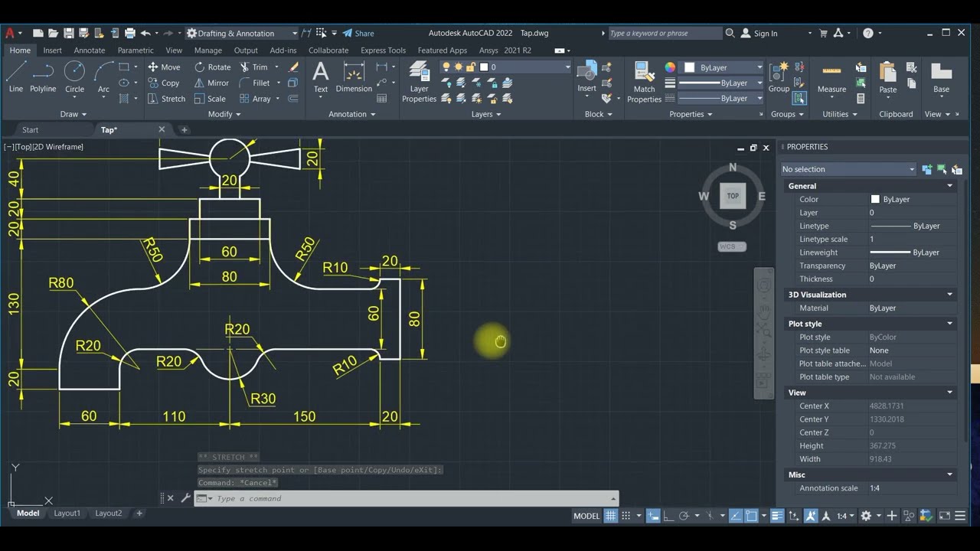The image size is (980, 551).
Task: Switch to the Layout1 tab
Action: 67,514
